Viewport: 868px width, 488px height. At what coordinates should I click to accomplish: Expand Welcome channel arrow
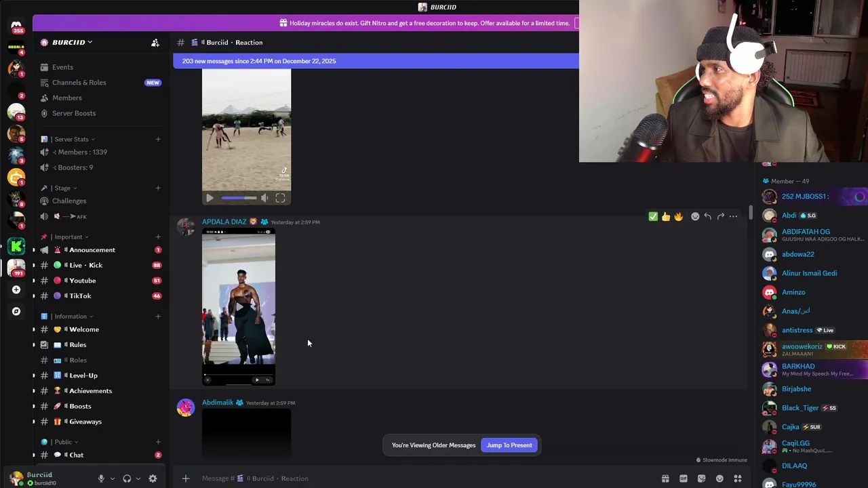pos(34,329)
